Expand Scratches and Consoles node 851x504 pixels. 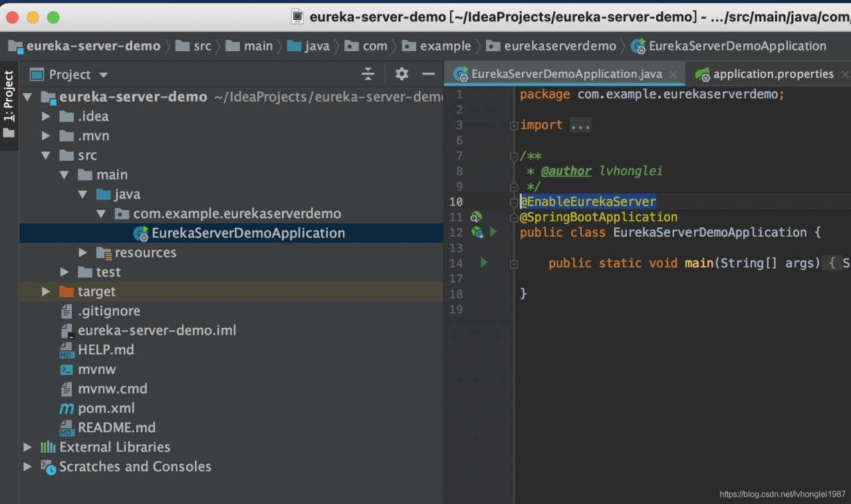tap(27, 467)
